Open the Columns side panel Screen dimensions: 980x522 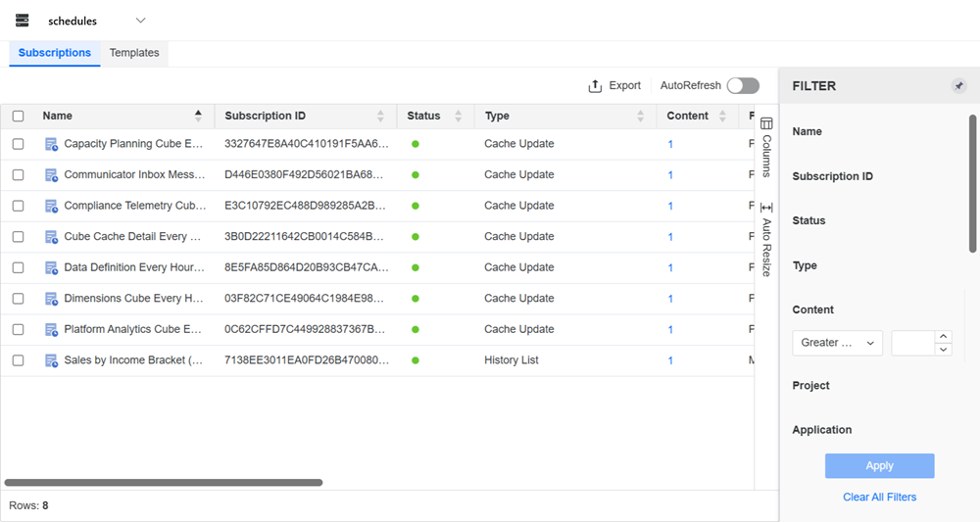(x=766, y=147)
